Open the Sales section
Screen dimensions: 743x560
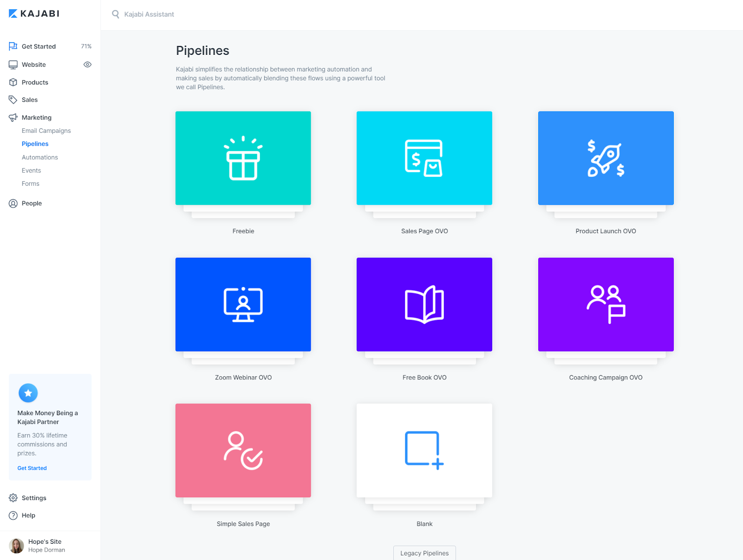click(x=30, y=100)
